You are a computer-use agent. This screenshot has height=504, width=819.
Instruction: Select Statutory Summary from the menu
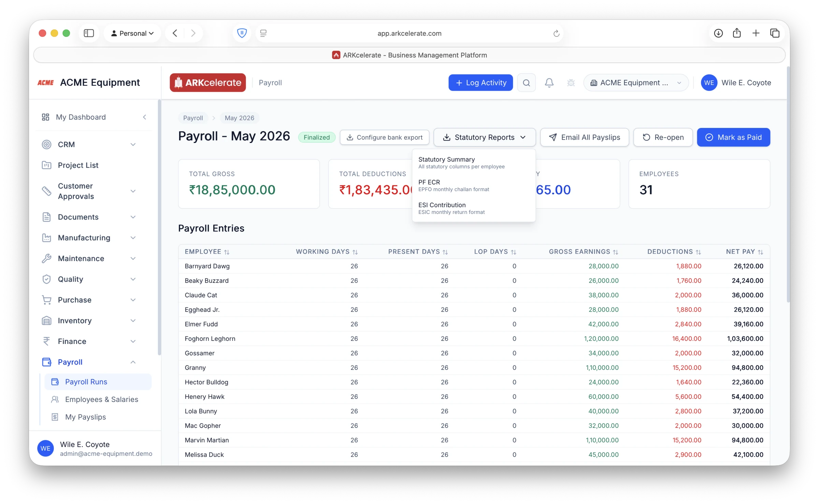click(474, 163)
